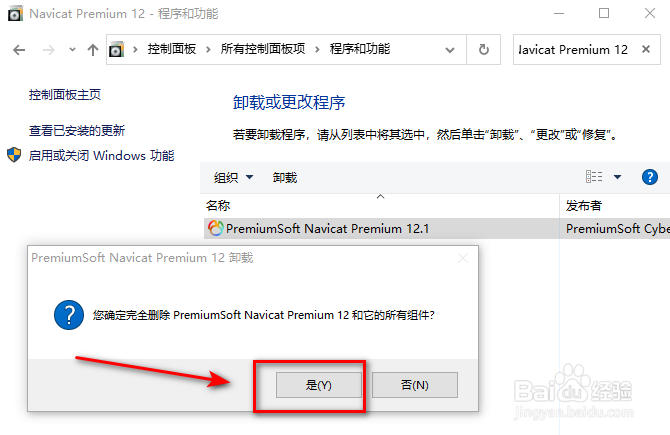Click the Windows features shield icon

coord(14,155)
